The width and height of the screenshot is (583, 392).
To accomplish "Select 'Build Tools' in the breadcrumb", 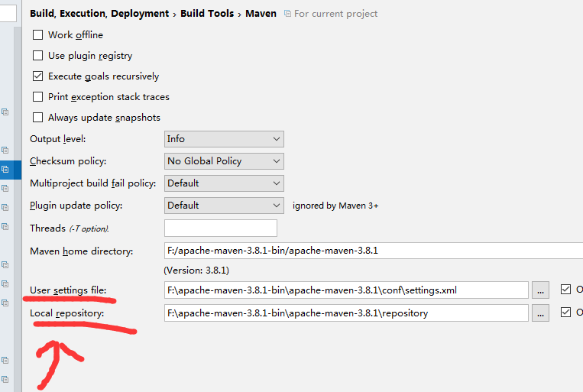I will click(x=209, y=14).
